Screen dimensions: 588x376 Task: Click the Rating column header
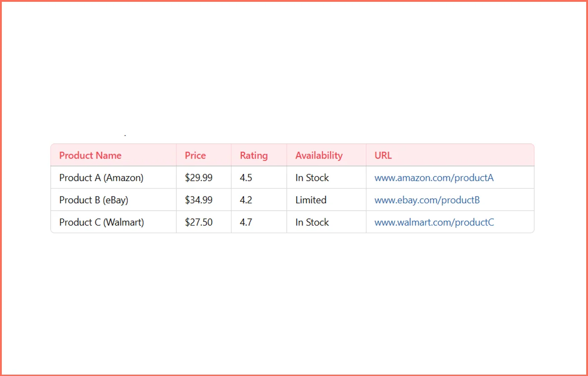point(253,155)
